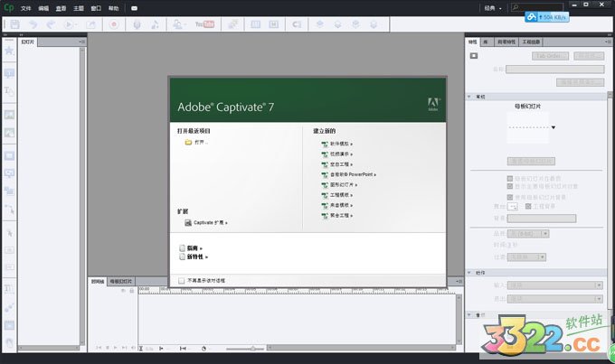Click the Save icon in the toolbar
The width and height of the screenshot is (615, 364).
click(x=13, y=23)
